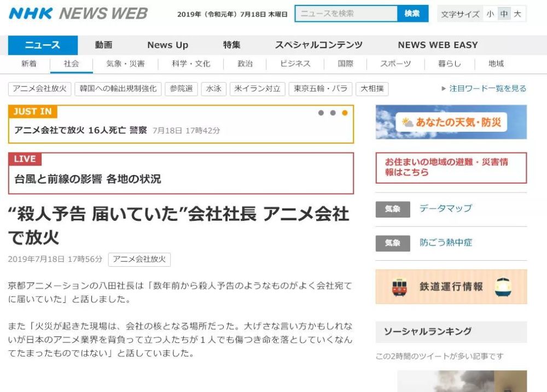Click the 参院選 keyword tag

pyautogui.click(x=182, y=89)
